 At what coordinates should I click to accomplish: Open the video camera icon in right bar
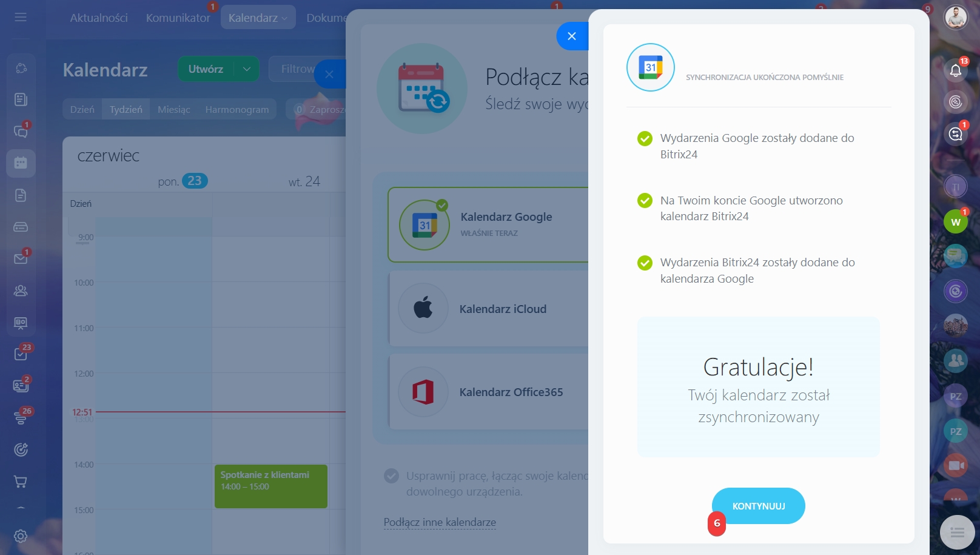click(956, 465)
